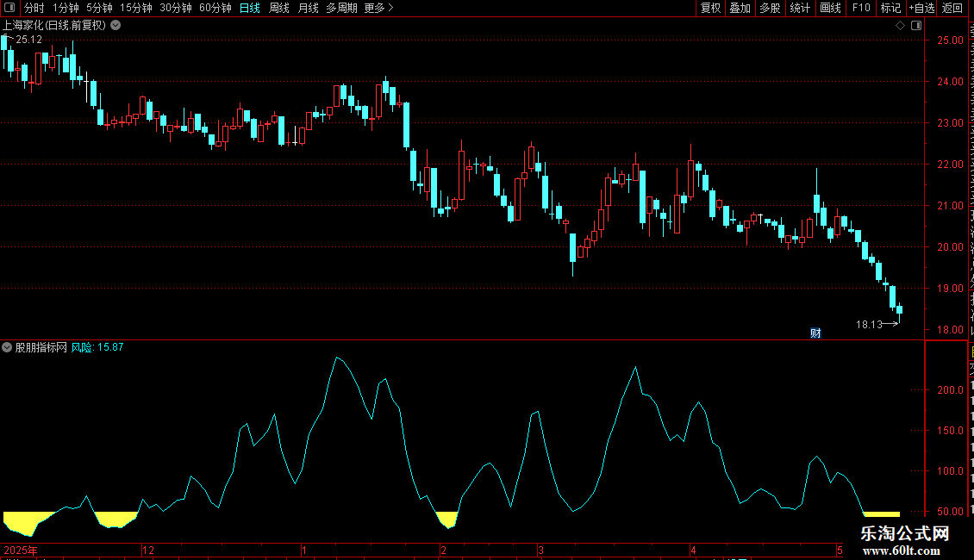Screen dimensions: 974x560
Task: Switch to 月线 monthly chart
Action: point(308,8)
